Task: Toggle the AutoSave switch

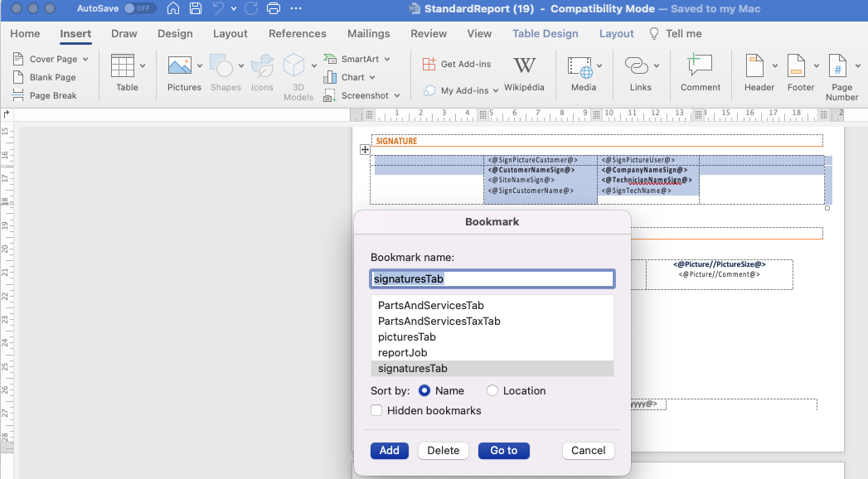Action: tap(140, 8)
